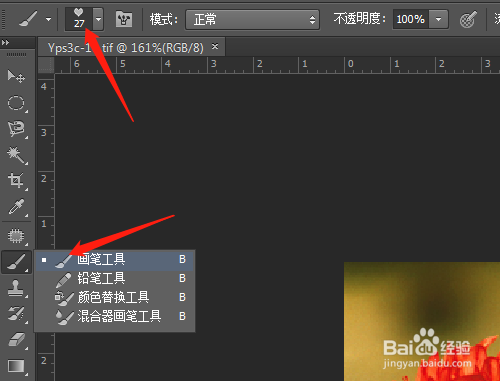Click the brush preset thumbnail showing 27
The image size is (500, 381).
coord(79,19)
